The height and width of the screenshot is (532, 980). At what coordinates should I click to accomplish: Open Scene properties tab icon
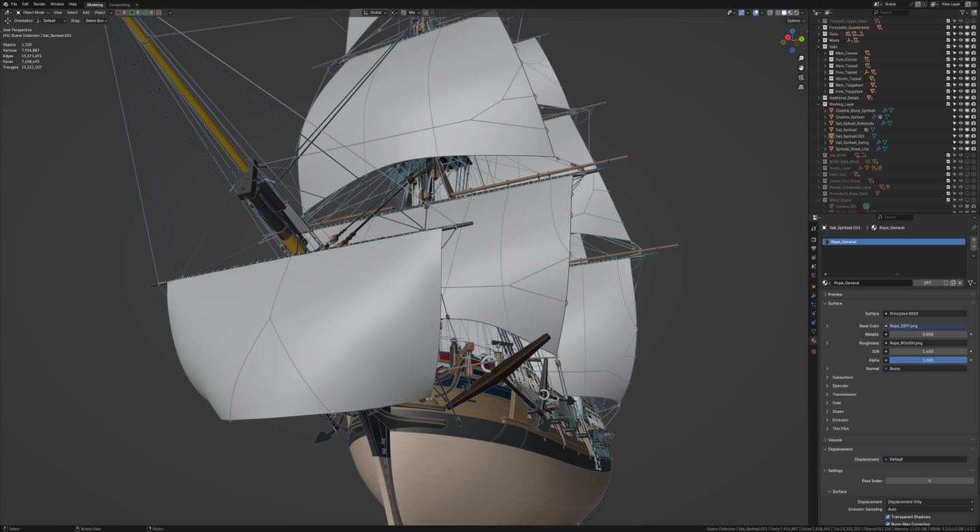click(x=813, y=266)
